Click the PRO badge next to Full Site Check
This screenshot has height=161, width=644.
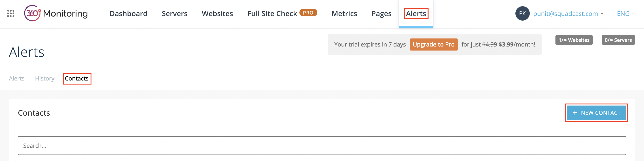click(308, 13)
